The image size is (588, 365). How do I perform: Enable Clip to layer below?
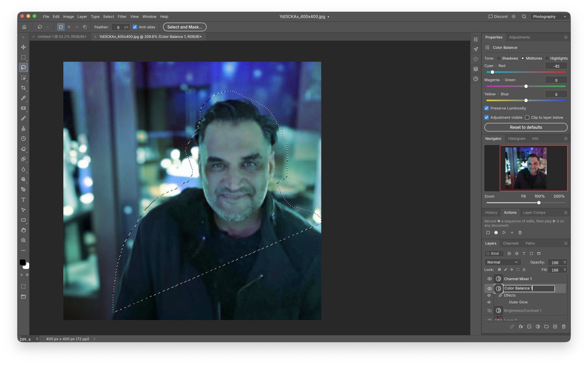point(527,118)
